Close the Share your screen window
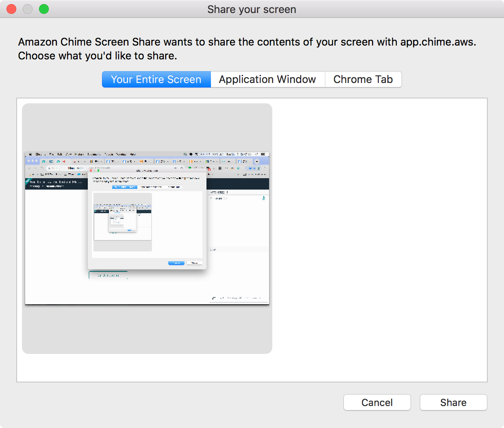The image size is (504, 428). (11, 9)
